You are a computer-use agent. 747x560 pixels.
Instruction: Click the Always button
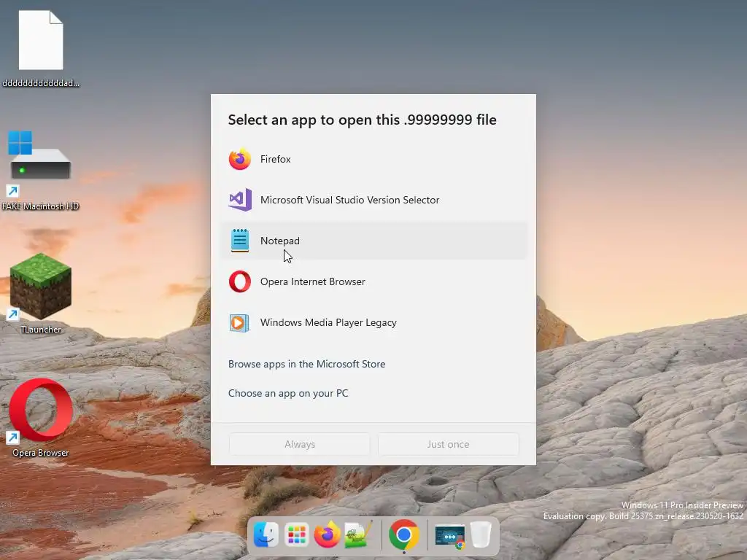click(x=299, y=444)
